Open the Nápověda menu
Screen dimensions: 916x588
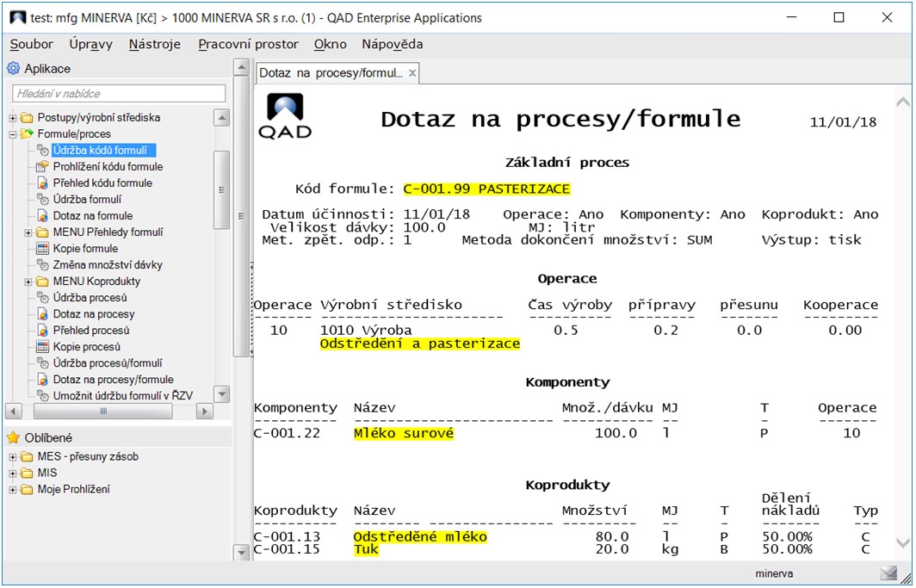tap(392, 45)
